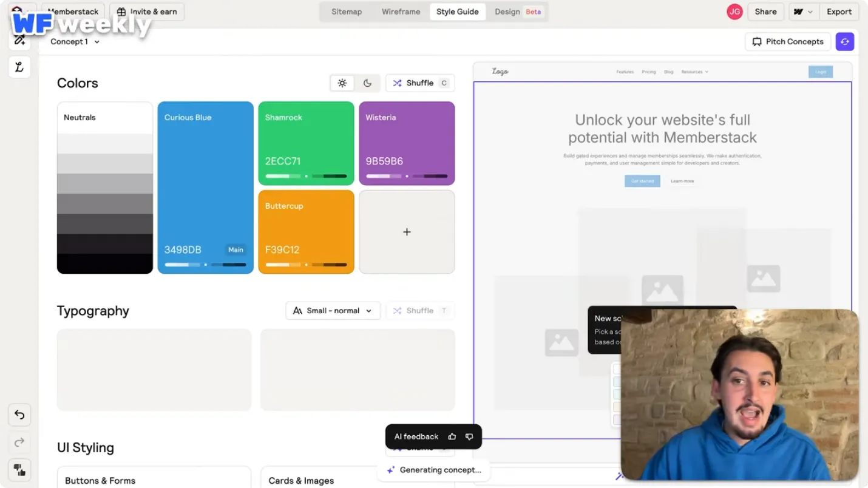The height and width of the screenshot is (488, 868).
Task: Click the Memberstack project name button
Action: coord(73,12)
